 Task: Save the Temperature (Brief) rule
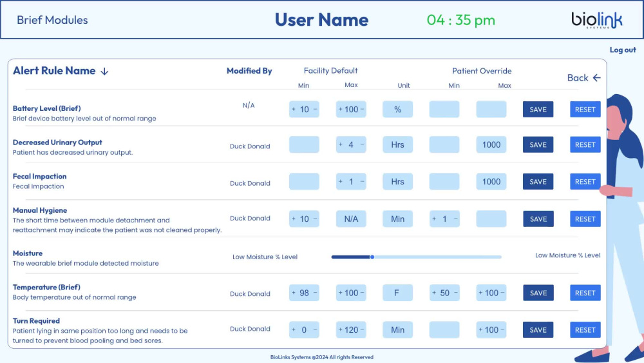(538, 293)
